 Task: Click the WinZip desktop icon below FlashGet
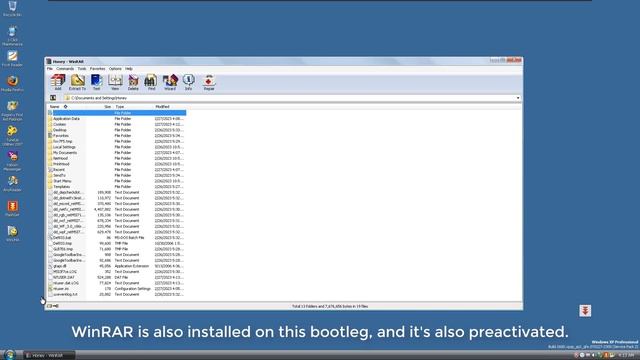point(12,234)
